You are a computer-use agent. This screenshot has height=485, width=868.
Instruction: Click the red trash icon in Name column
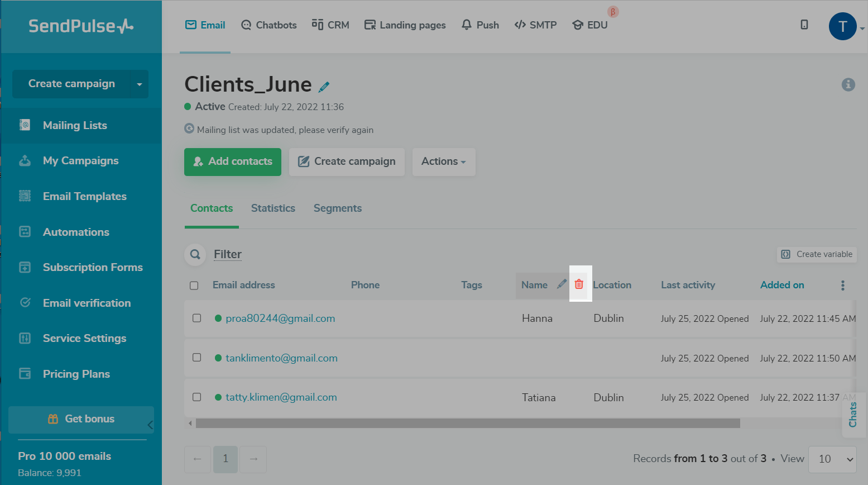tap(579, 284)
